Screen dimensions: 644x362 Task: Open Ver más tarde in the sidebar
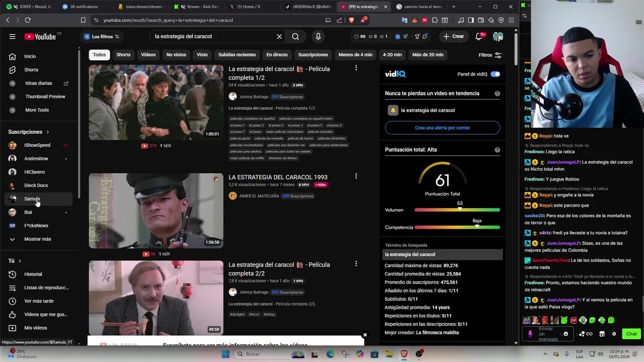tap(39, 301)
